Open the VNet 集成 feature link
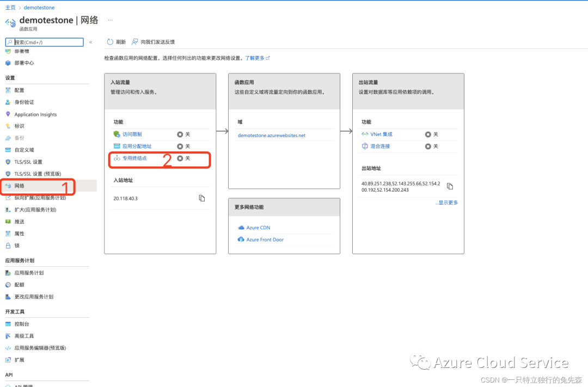The image size is (588, 387). [381, 134]
